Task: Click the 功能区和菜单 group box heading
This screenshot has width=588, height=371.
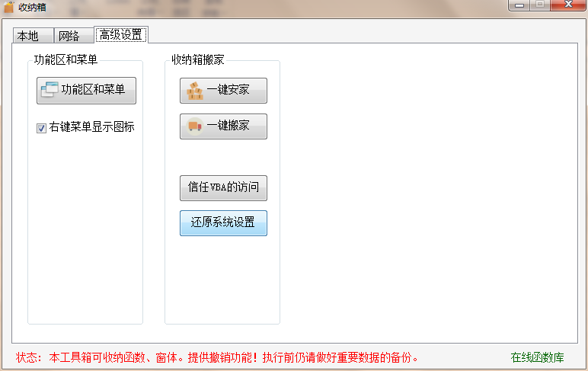Action: (x=66, y=59)
